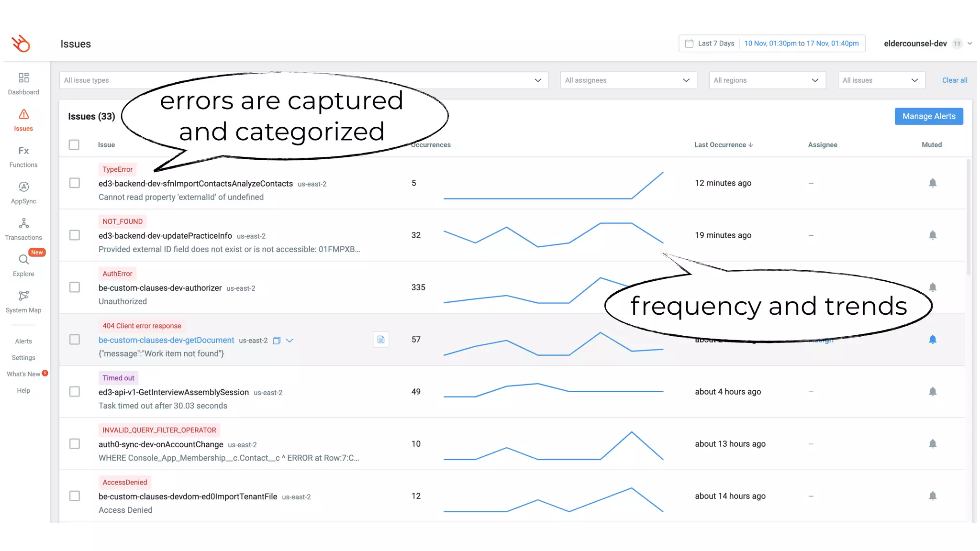The image size is (980, 551).
Task: Select the Issues warning triangle icon
Action: tap(23, 114)
